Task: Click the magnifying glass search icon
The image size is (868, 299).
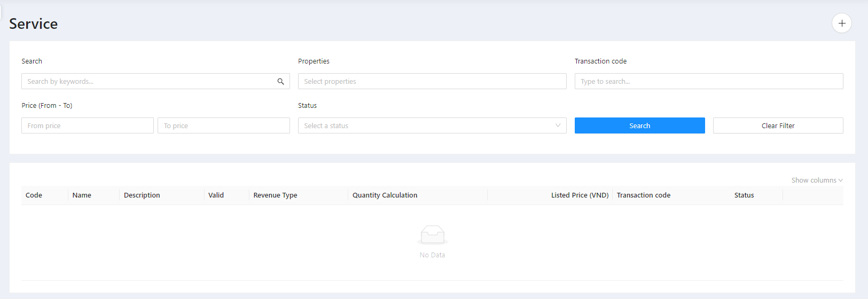Action: [x=280, y=82]
